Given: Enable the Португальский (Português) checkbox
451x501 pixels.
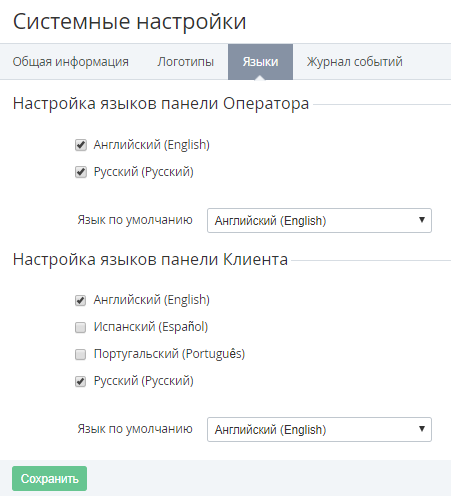Looking at the screenshot, I should (80, 354).
